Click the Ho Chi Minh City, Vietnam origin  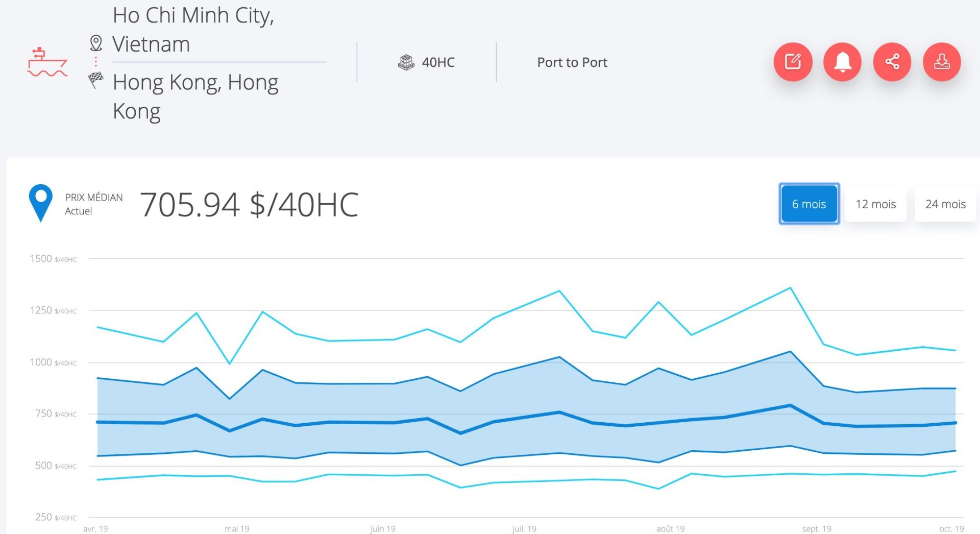(193, 30)
